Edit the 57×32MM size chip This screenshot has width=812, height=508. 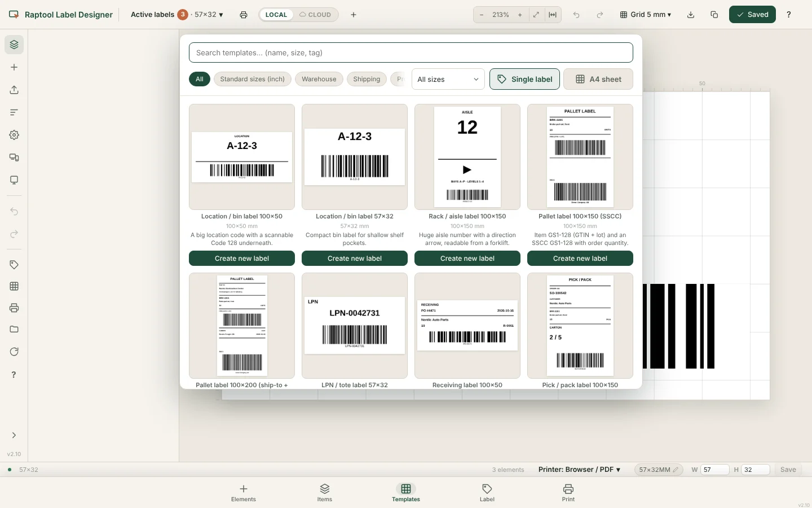[659, 470]
